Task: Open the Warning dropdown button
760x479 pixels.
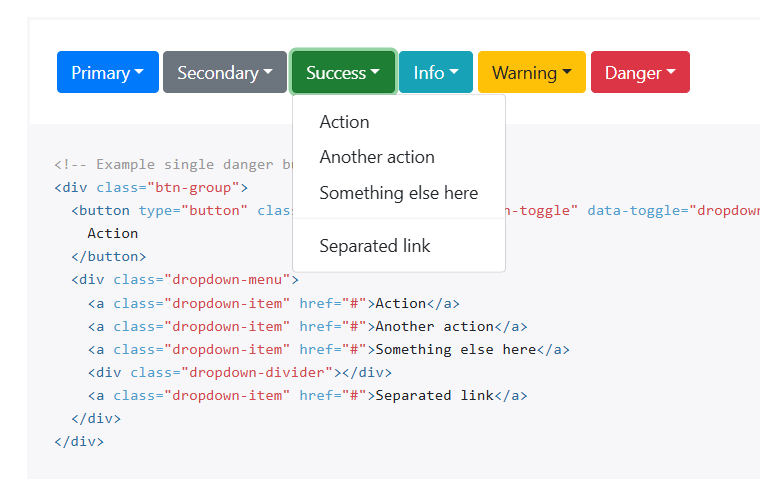Action: click(x=532, y=72)
